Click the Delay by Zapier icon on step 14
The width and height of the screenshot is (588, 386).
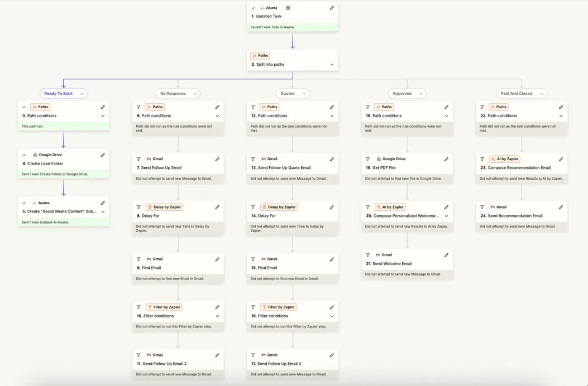(265, 206)
